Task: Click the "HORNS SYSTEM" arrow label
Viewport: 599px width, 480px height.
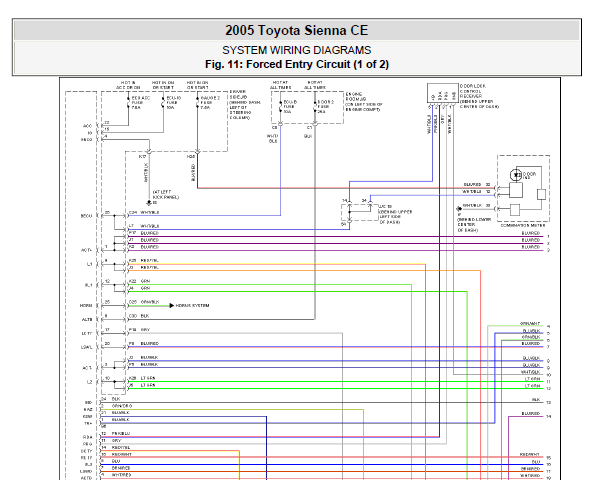Action: point(192,305)
